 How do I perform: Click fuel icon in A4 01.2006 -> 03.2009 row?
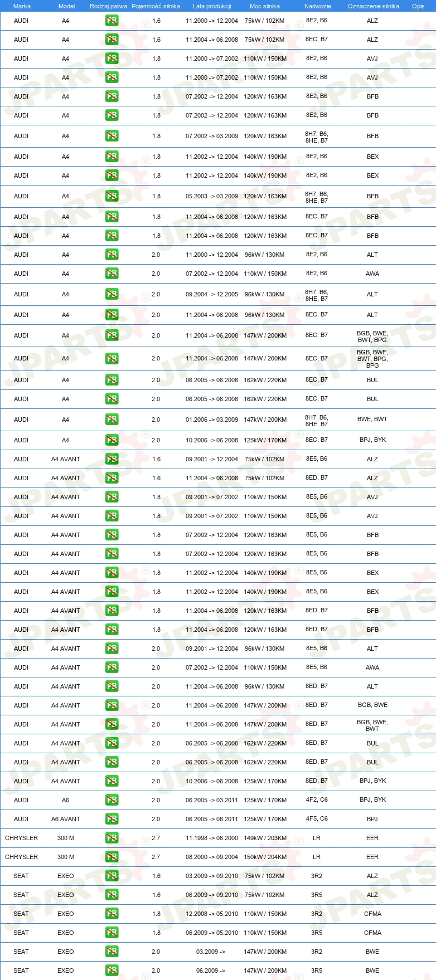[112, 420]
